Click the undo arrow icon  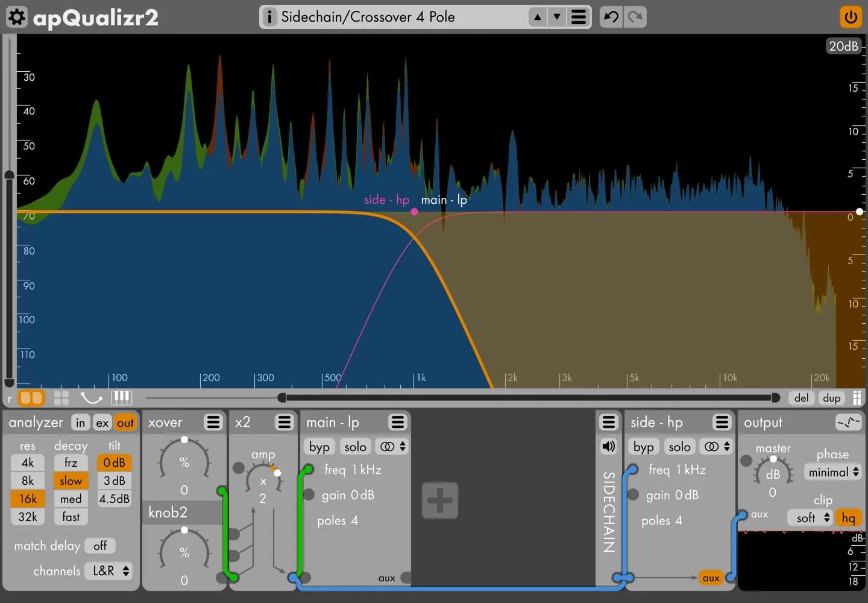point(611,17)
